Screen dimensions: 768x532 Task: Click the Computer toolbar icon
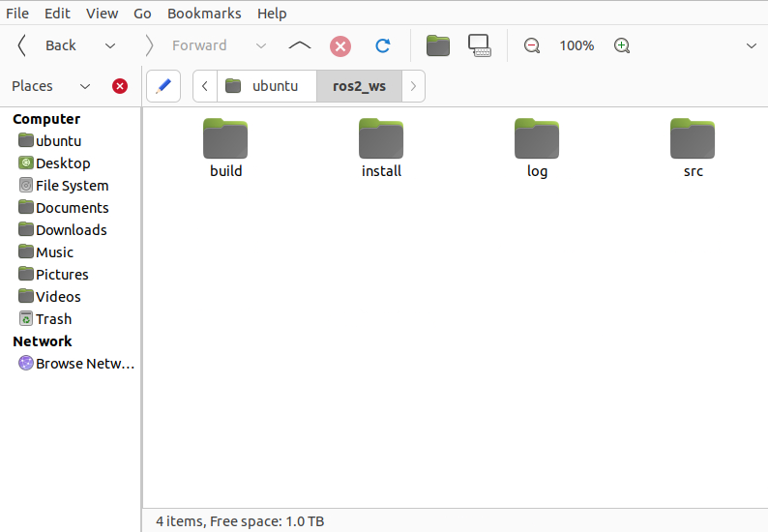tap(479, 45)
